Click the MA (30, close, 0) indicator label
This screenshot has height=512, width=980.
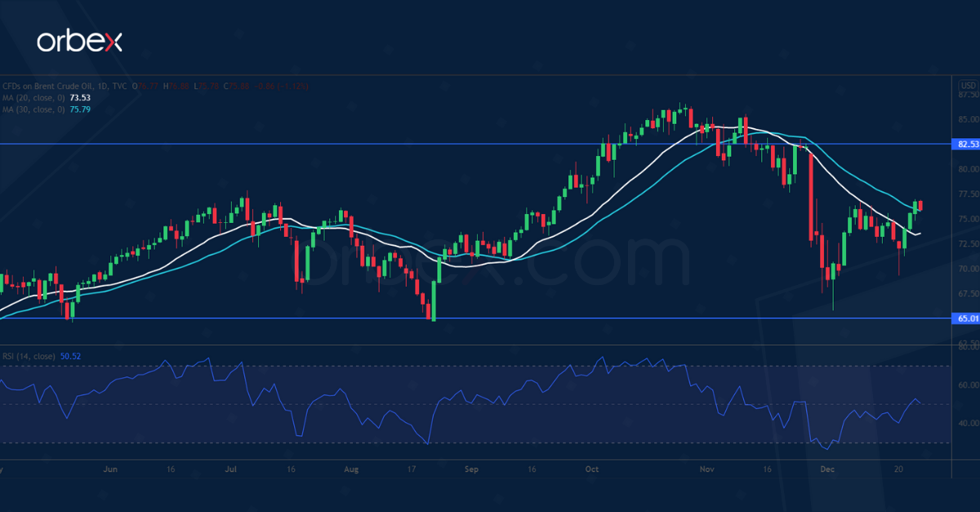[33, 109]
